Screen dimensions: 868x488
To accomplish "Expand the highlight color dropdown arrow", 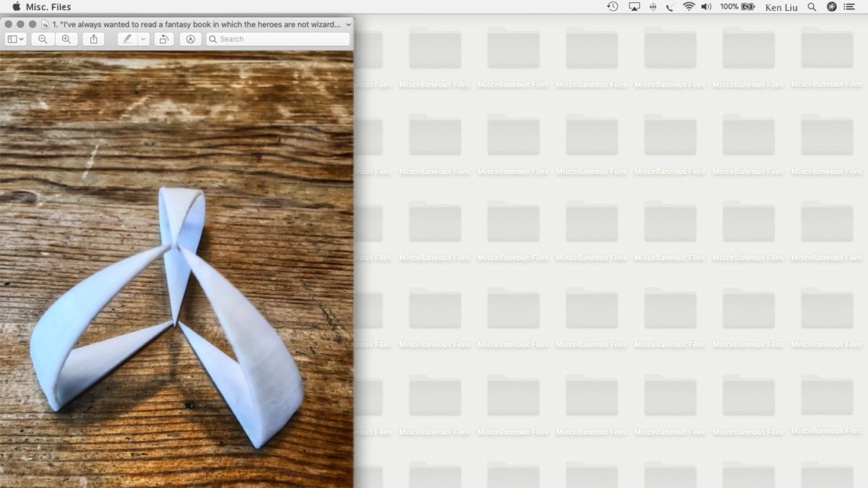I will (x=143, y=39).
